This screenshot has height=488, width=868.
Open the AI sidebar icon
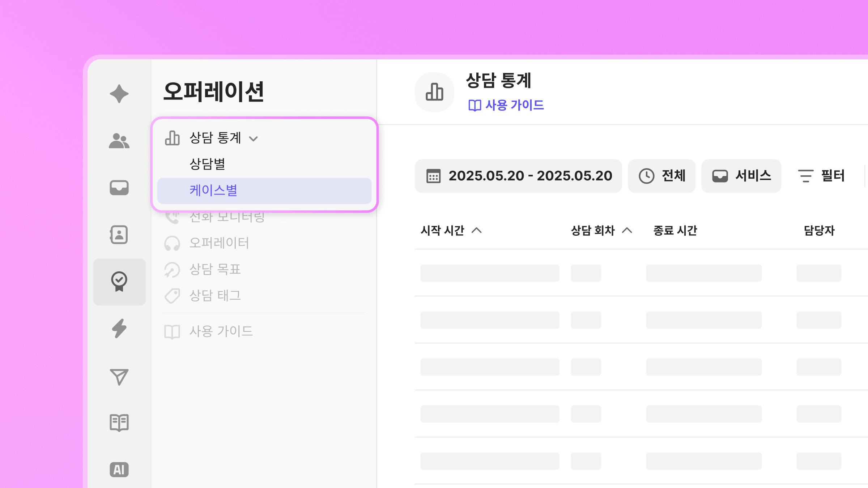(x=119, y=470)
